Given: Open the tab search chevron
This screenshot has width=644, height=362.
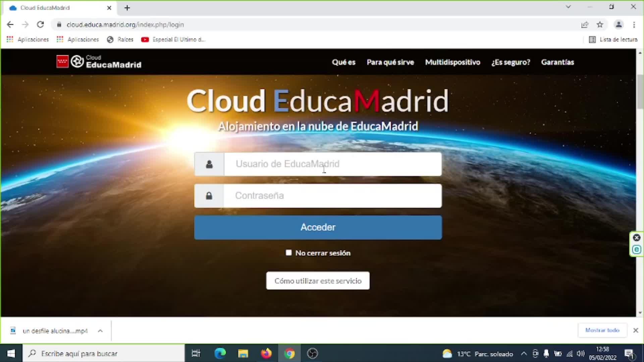Looking at the screenshot, I should coord(568,7).
